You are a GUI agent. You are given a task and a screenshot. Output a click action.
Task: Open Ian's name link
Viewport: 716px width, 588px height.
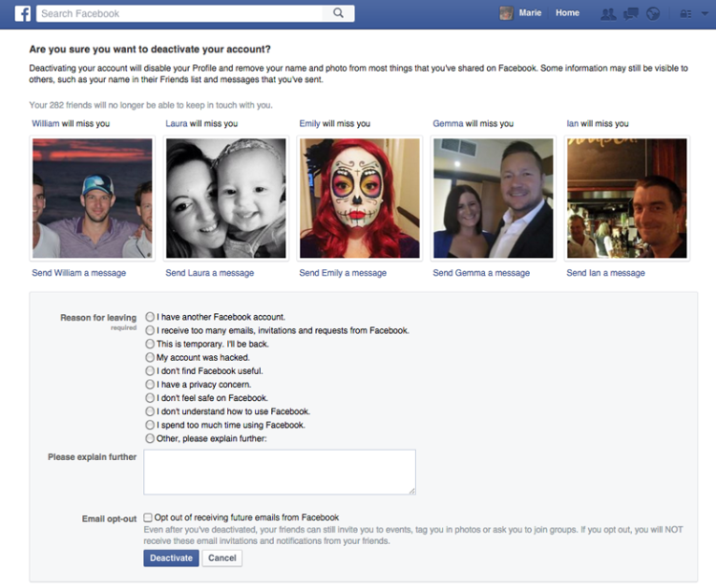coord(572,123)
